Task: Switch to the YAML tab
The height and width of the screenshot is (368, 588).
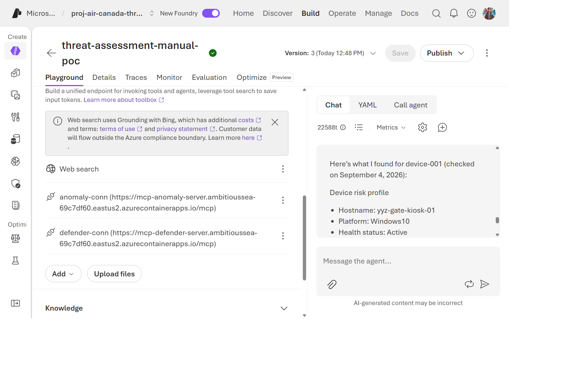Action: (x=367, y=105)
